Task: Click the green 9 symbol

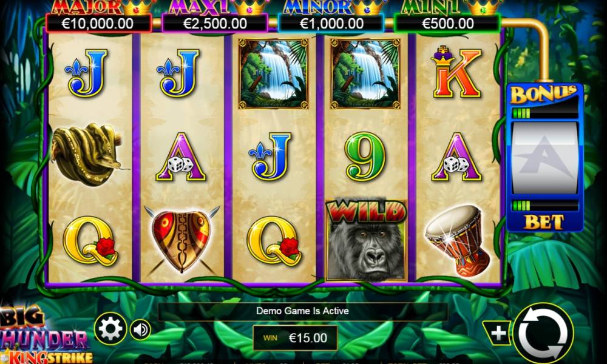Action: pyautogui.click(x=365, y=157)
